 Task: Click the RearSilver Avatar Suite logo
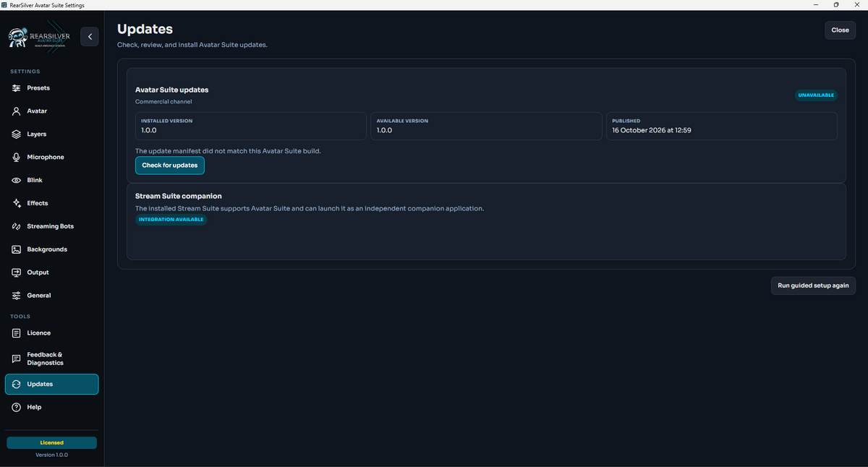pyautogui.click(x=41, y=37)
